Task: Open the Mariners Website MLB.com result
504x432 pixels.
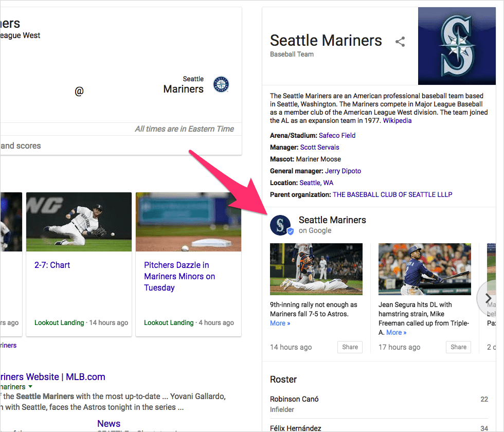Action: (x=52, y=376)
